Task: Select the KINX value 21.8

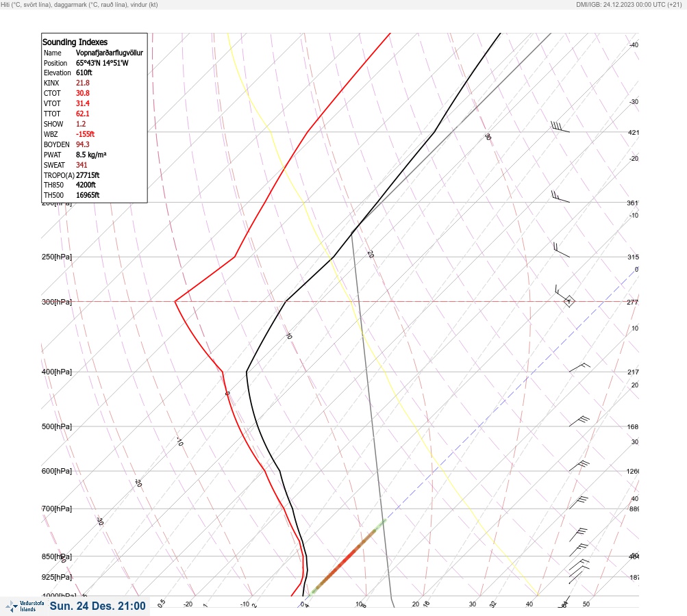Action: (x=83, y=83)
